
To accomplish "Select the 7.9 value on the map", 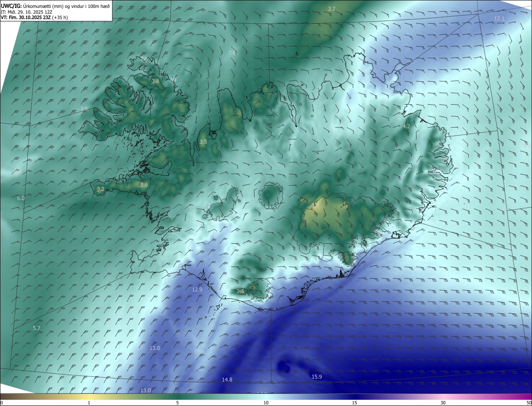I will click(x=173, y=80).
